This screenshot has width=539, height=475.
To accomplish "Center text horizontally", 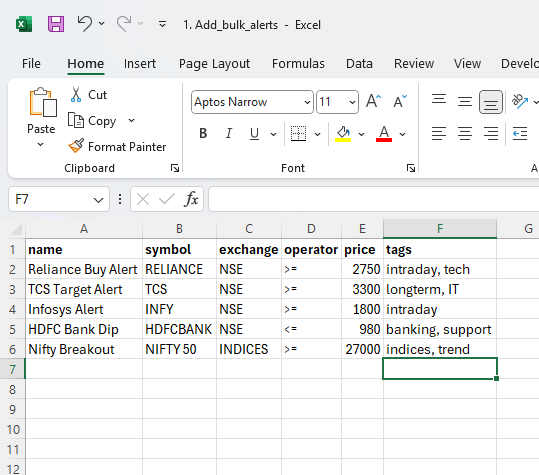I will [465, 133].
